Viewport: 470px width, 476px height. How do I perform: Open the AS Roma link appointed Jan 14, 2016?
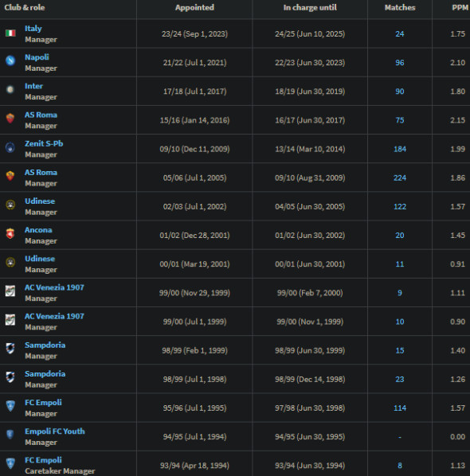pyautogui.click(x=41, y=115)
